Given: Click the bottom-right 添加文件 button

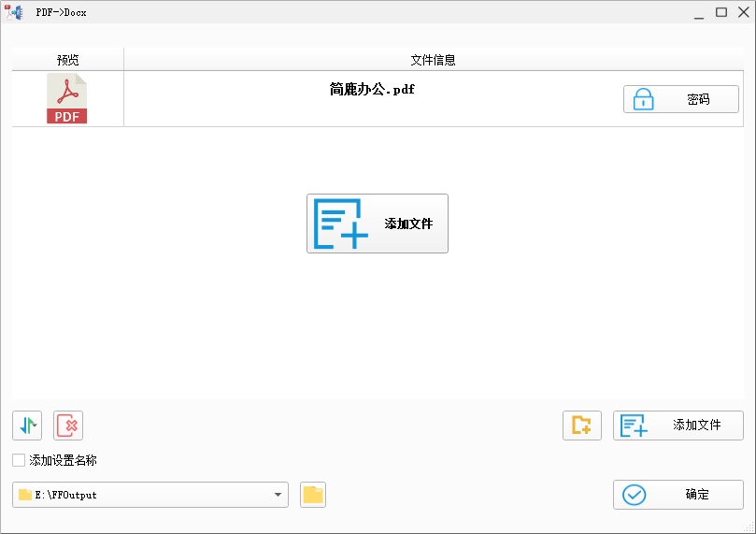Looking at the screenshot, I should (x=678, y=426).
